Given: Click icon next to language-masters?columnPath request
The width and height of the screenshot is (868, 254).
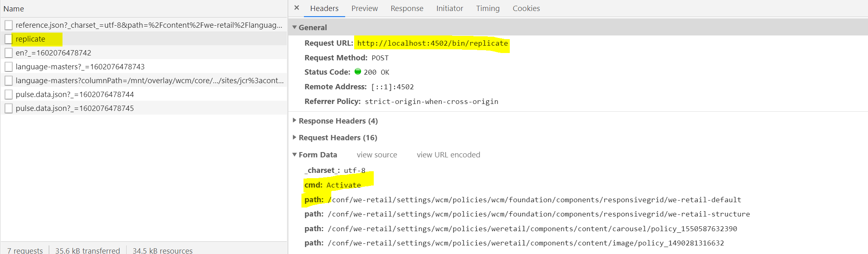Looking at the screenshot, I should pos(9,81).
